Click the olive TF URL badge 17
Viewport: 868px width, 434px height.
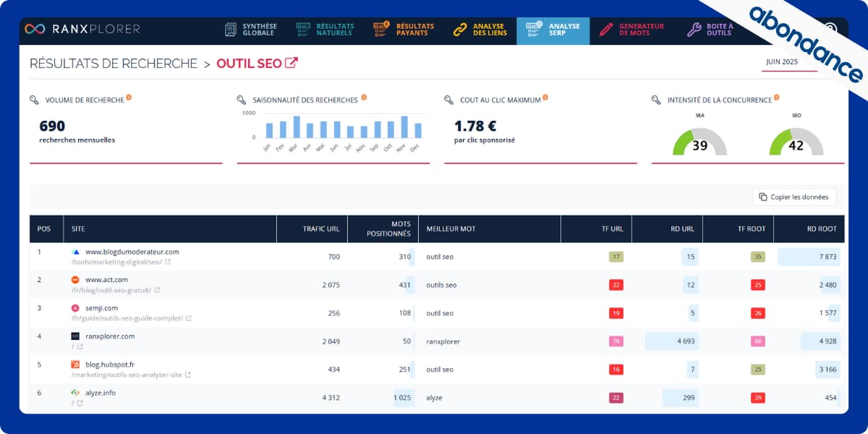(616, 257)
